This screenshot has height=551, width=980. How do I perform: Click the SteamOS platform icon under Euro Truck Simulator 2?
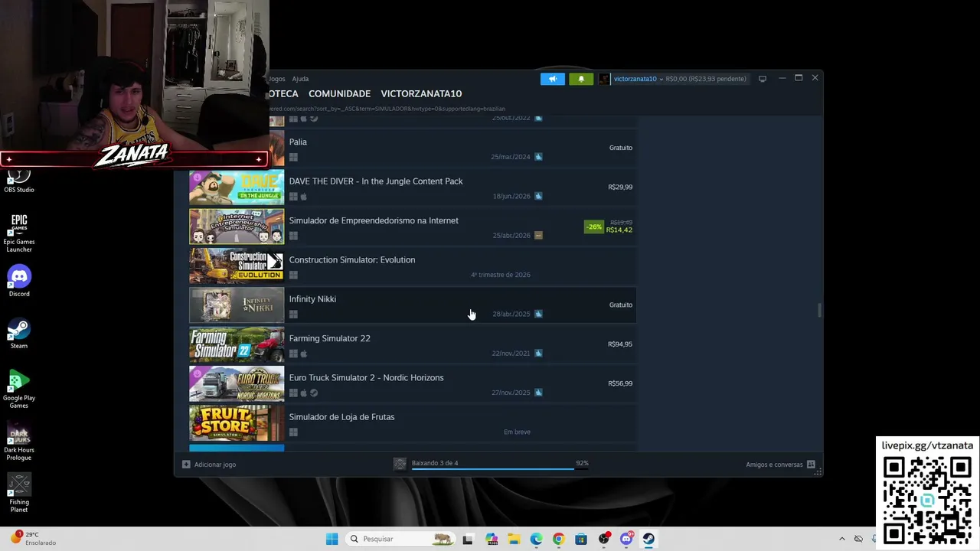[314, 393]
